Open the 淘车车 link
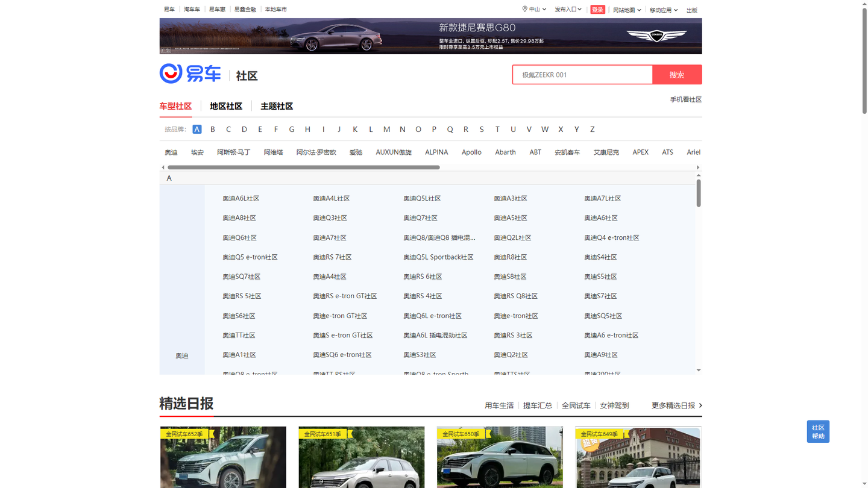This screenshot has height=488, width=868. click(x=192, y=10)
